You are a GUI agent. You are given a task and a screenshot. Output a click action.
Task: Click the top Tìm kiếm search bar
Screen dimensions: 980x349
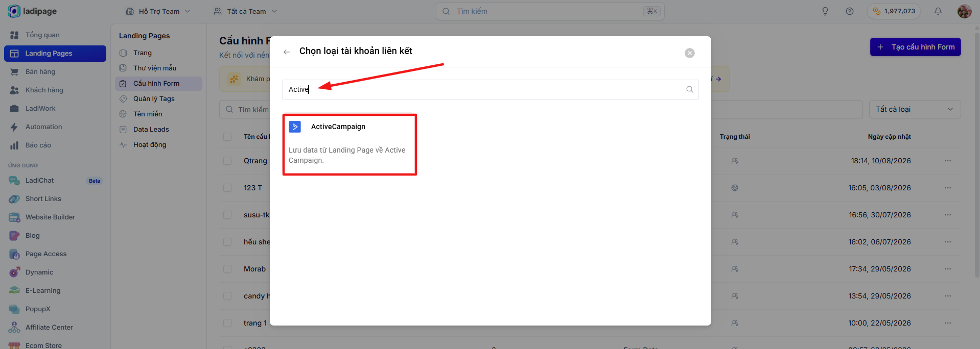[x=550, y=11]
